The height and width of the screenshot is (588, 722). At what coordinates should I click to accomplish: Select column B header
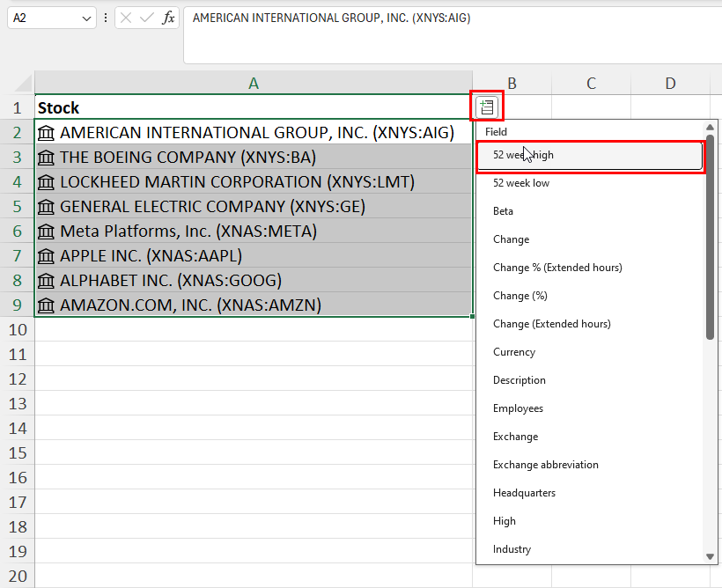[x=512, y=84]
